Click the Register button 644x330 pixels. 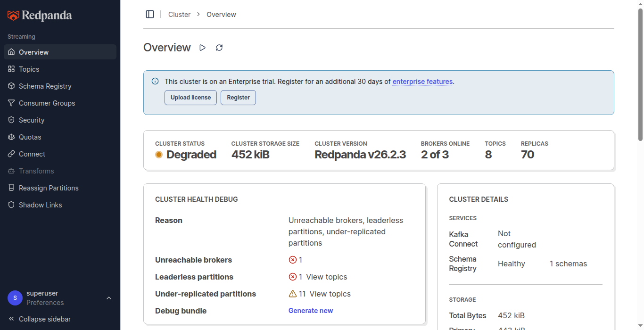(x=238, y=98)
